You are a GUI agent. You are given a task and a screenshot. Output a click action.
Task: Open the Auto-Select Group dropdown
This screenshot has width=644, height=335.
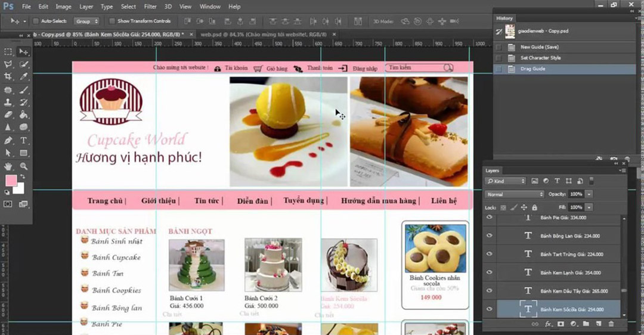point(86,21)
